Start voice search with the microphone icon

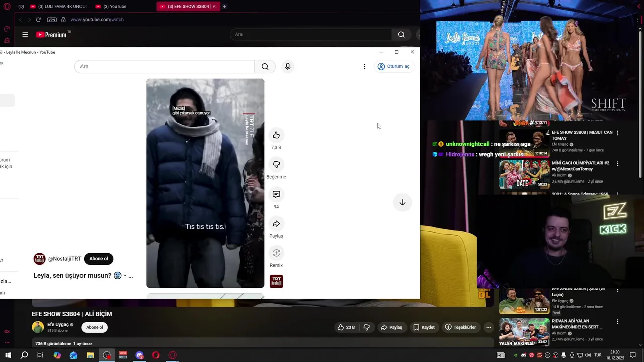[287, 66]
